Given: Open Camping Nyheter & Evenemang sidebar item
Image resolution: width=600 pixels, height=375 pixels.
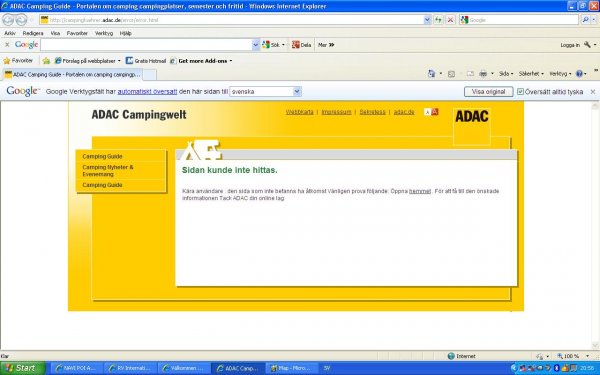Looking at the screenshot, I should (108, 171).
